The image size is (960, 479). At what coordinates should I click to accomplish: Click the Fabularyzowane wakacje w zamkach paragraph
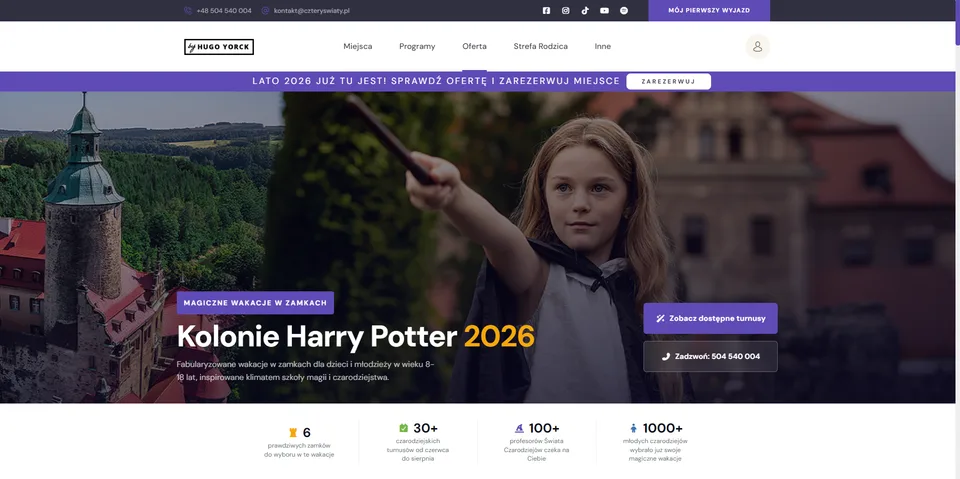tap(306, 371)
